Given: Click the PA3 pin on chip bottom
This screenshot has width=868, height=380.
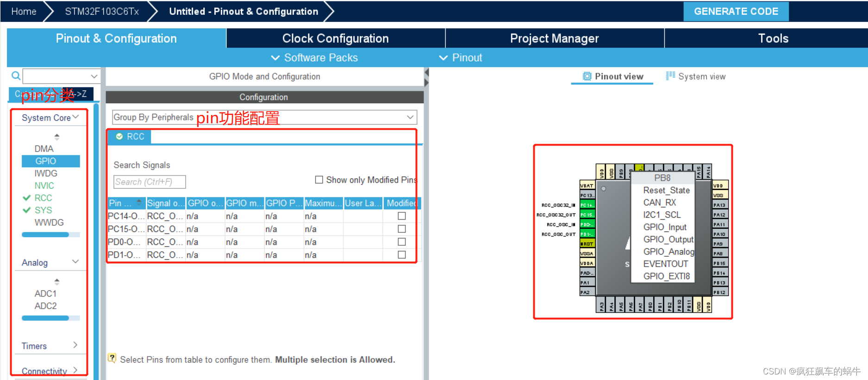Looking at the screenshot, I should (601, 305).
